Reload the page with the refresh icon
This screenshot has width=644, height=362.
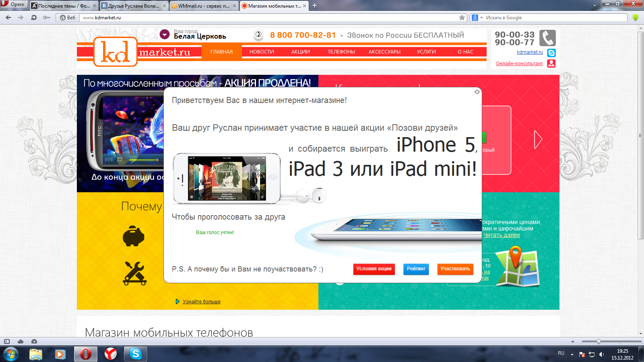[34, 17]
